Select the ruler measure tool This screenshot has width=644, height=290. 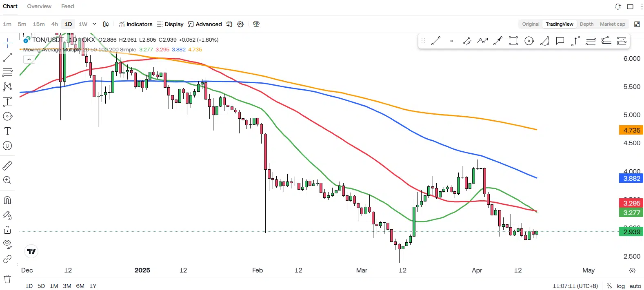(x=7, y=166)
